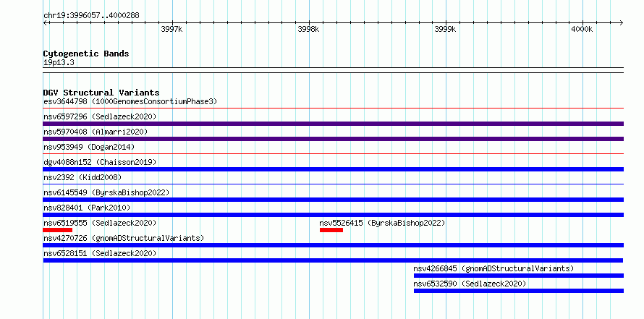
Task: Click the nsv953949 (Dogan2014) label
Action: pos(89,147)
